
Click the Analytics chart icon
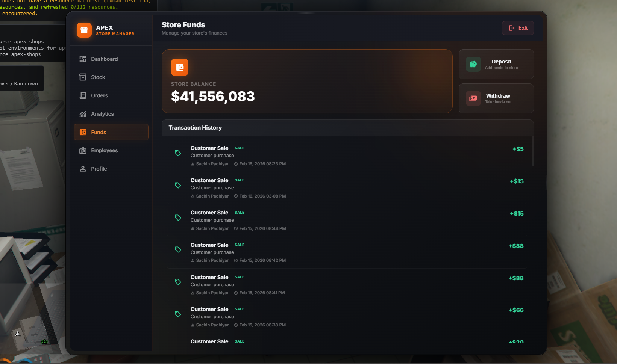pyautogui.click(x=83, y=114)
